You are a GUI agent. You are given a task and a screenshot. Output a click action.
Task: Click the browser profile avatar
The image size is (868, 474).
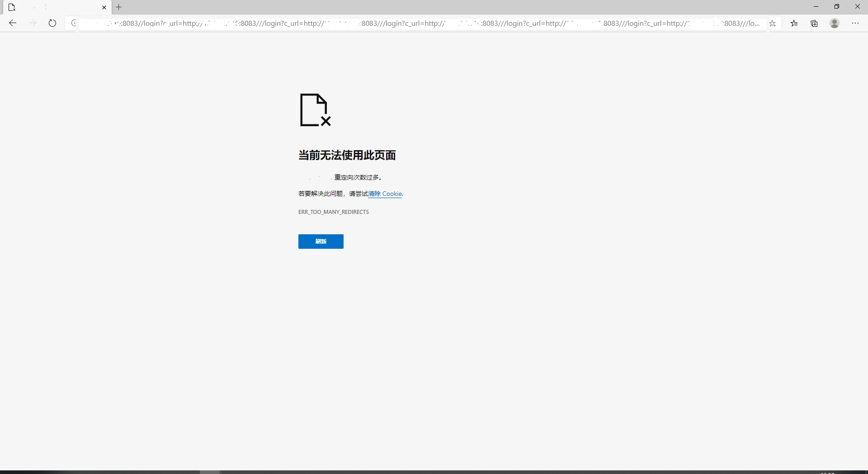[835, 23]
